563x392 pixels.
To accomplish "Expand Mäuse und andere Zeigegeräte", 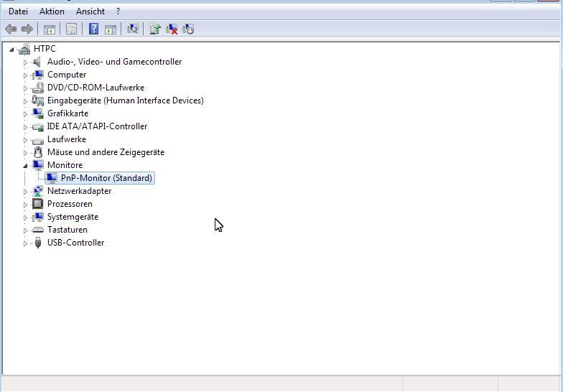I will pyautogui.click(x=25, y=153).
